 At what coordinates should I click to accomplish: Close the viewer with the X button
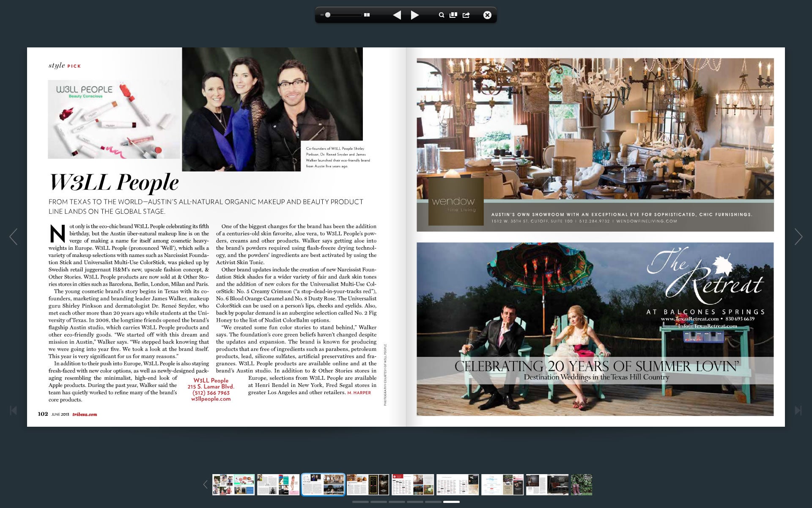(487, 15)
